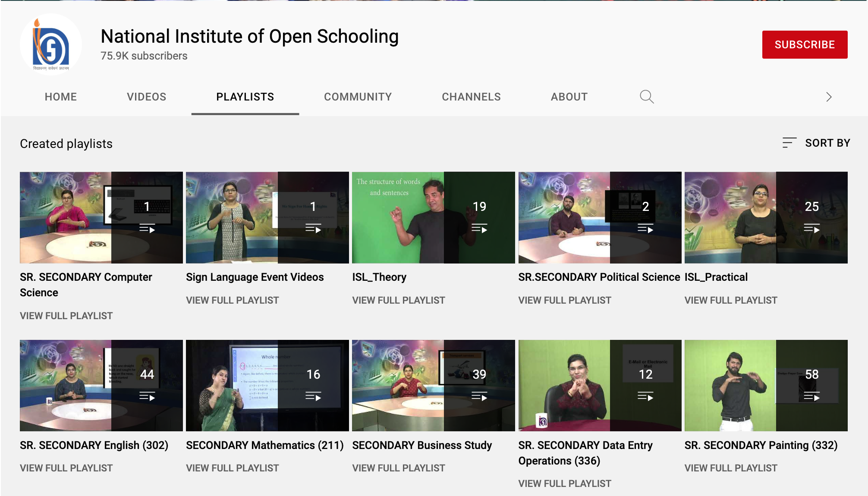This screenshot has width=868, height=496.
Task: Click playlist icon on SR. SECONDARY English thumbnail
Action: coord(147,396)
